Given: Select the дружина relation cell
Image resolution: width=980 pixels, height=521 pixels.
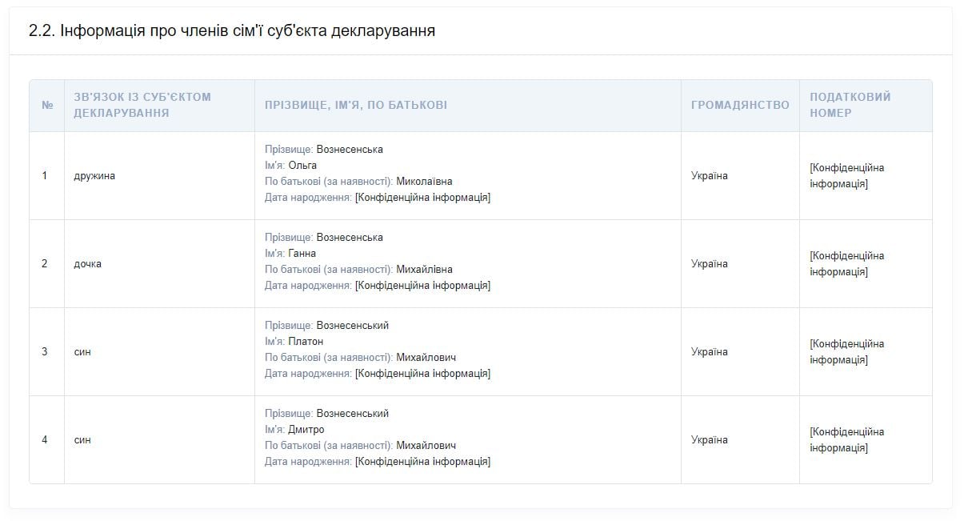Looking at the screenshot, I should click(x=94, y=176).
